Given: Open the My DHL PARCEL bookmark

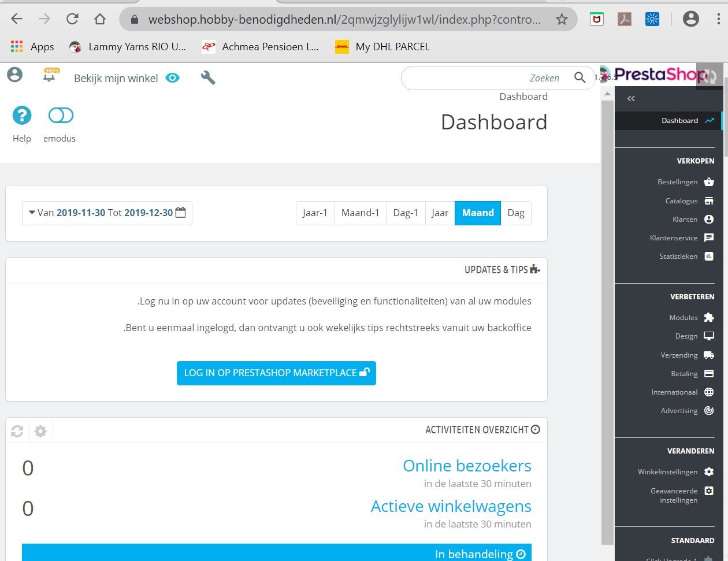Looking at the screenshot, I should point(382,47).
